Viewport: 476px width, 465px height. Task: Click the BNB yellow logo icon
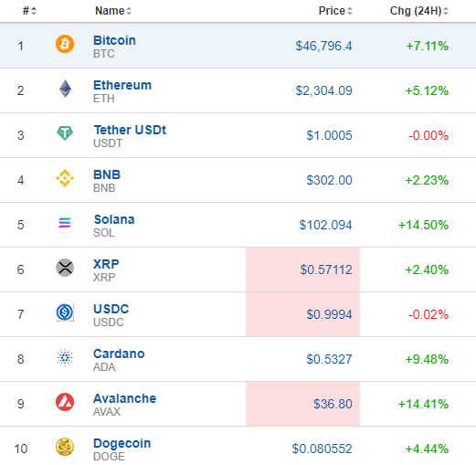tap(65, 178)
